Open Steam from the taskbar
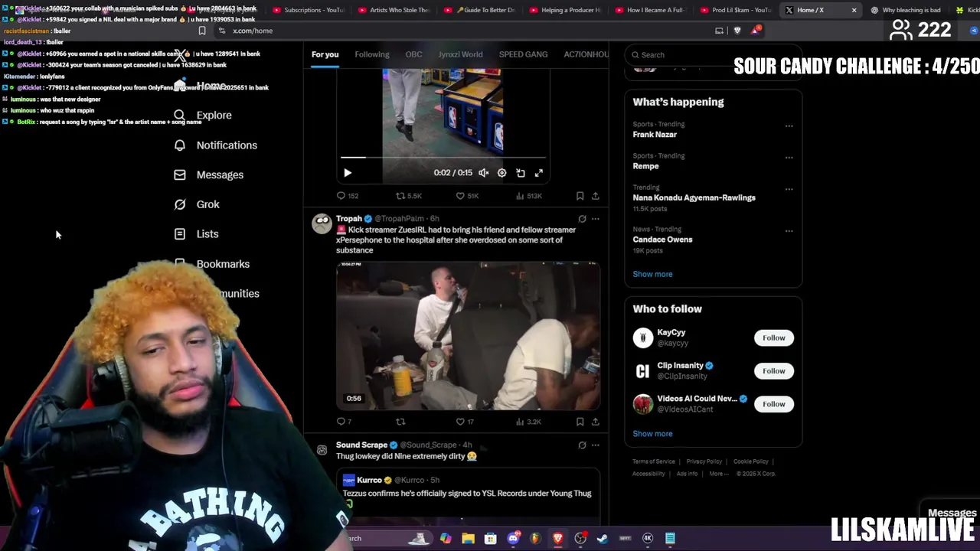 [603, 538]
